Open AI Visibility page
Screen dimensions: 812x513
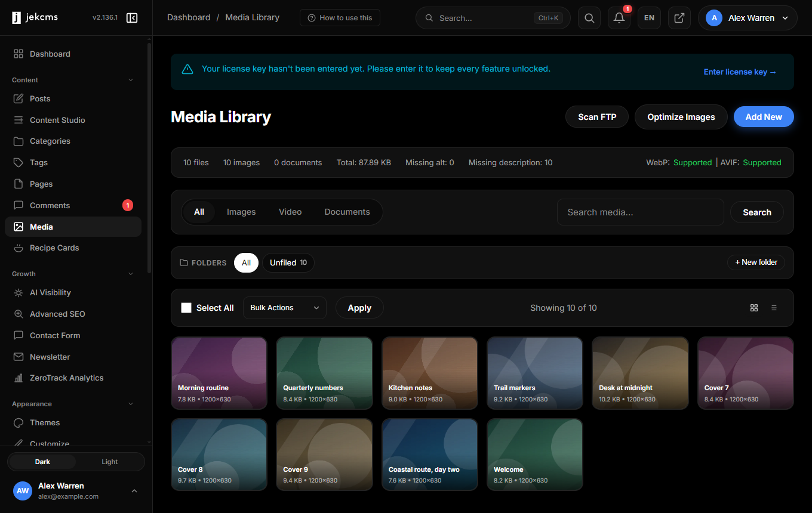(x=73, y=293)
